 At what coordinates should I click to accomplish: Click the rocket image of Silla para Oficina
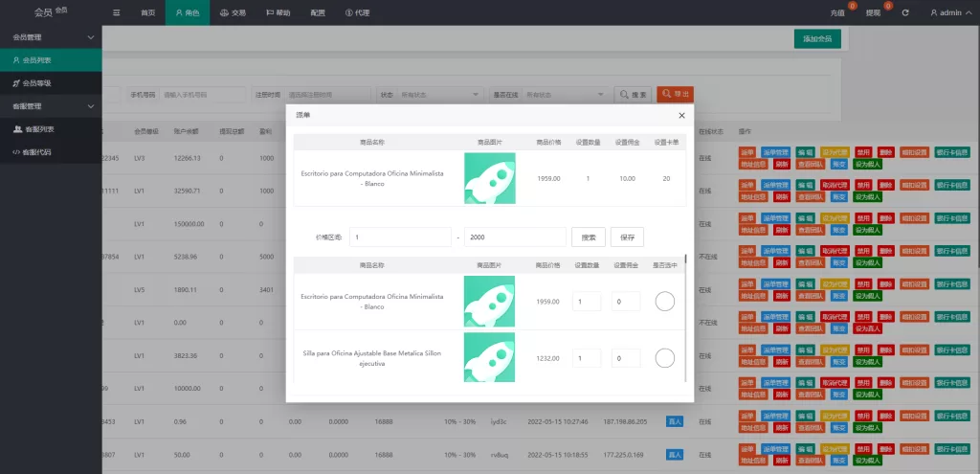pos(489,357)
